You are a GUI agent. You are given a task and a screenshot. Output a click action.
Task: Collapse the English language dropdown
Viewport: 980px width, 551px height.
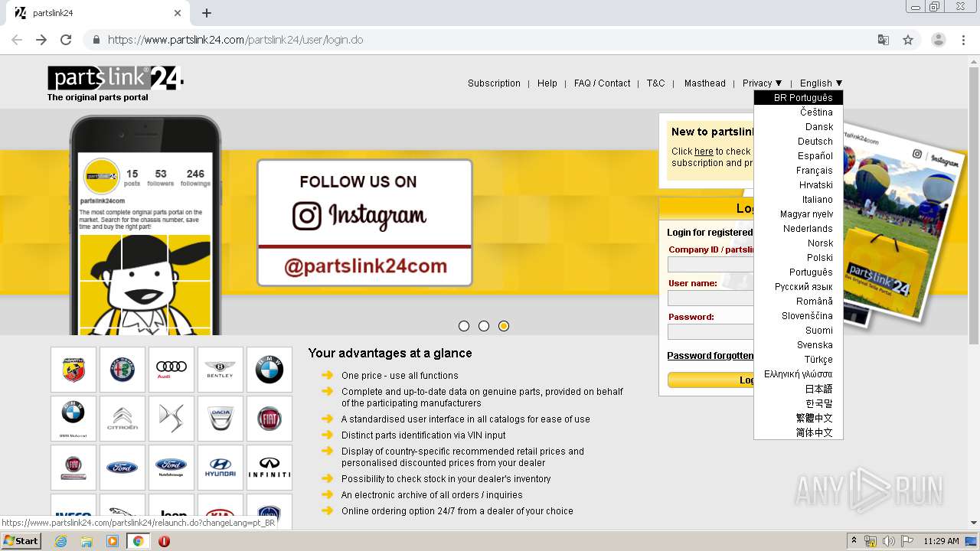[821, 83]
